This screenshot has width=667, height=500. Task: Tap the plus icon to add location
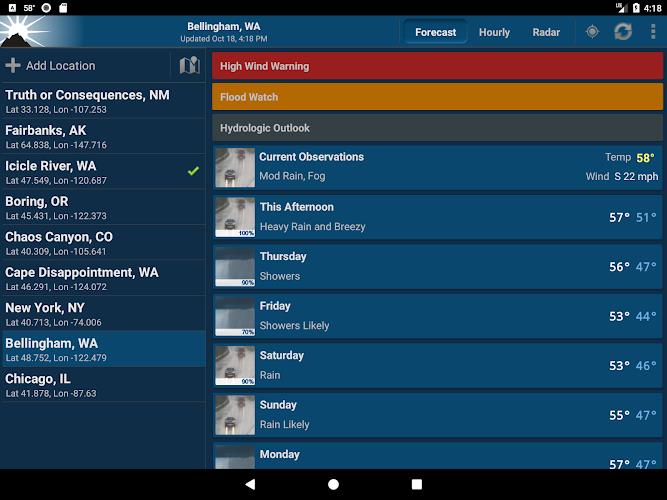coord(13,66)
